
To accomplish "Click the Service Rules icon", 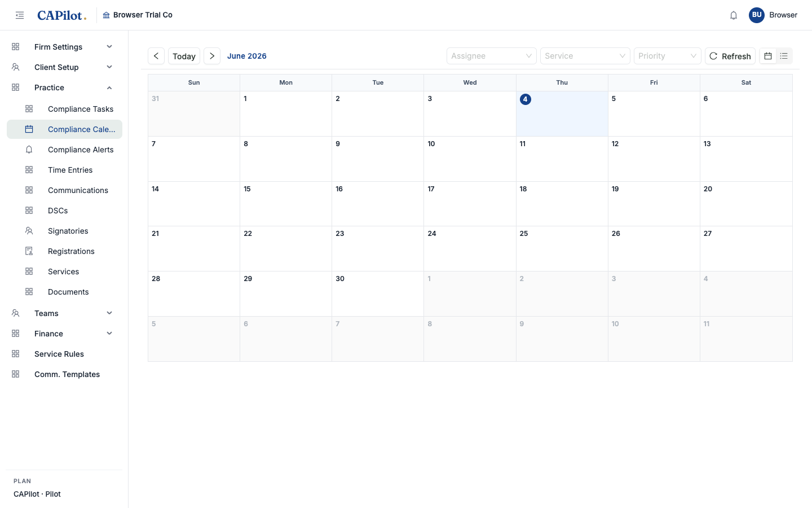I will pos(16,354).
